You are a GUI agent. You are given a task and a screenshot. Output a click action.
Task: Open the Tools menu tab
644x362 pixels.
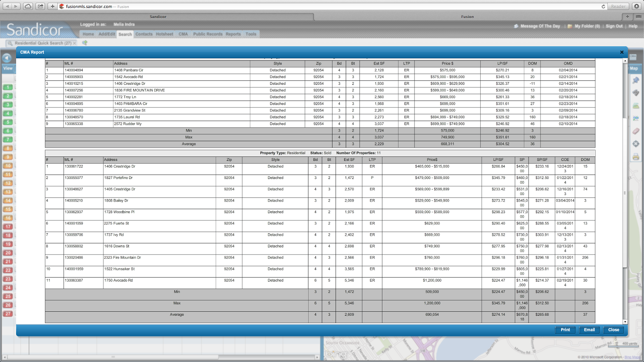click(251, 34)
